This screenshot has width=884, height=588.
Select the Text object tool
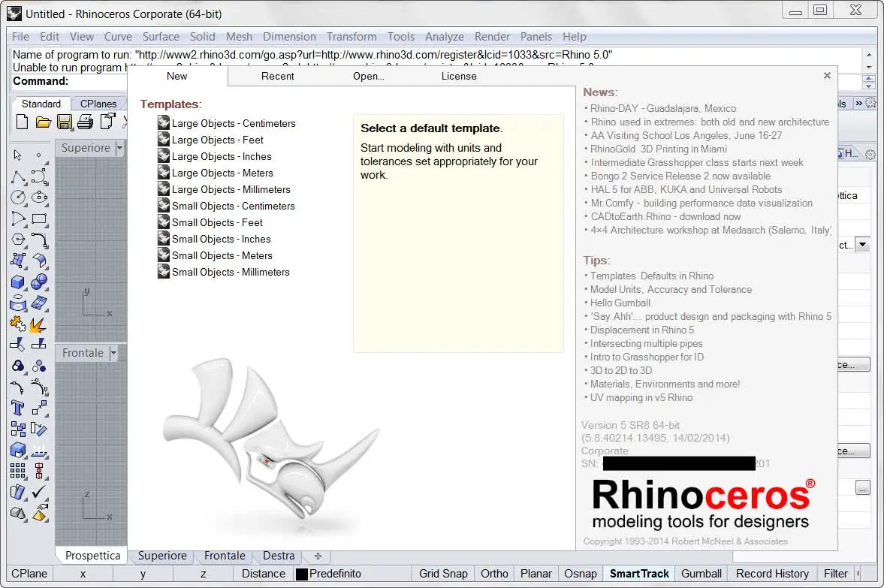pos(18,408)
